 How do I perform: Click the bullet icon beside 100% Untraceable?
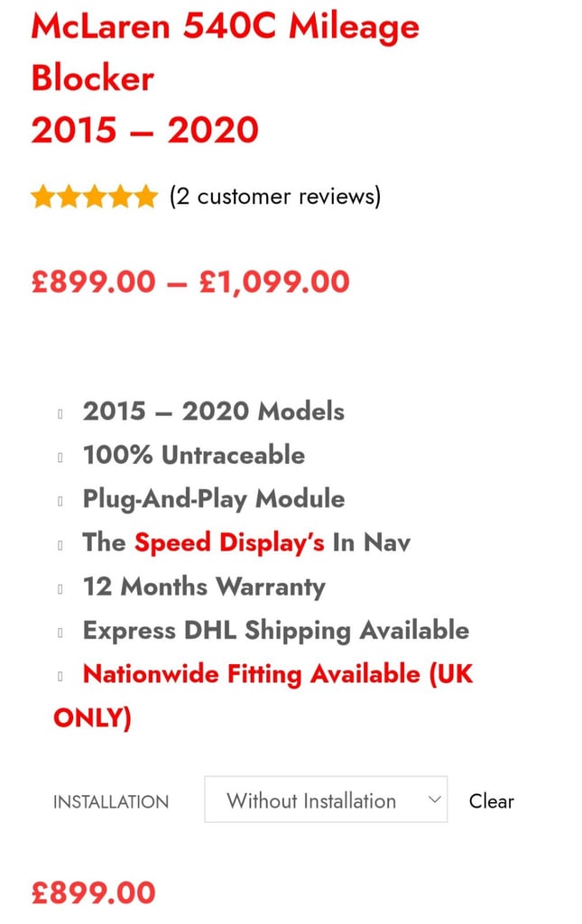[x=60, y=457]
